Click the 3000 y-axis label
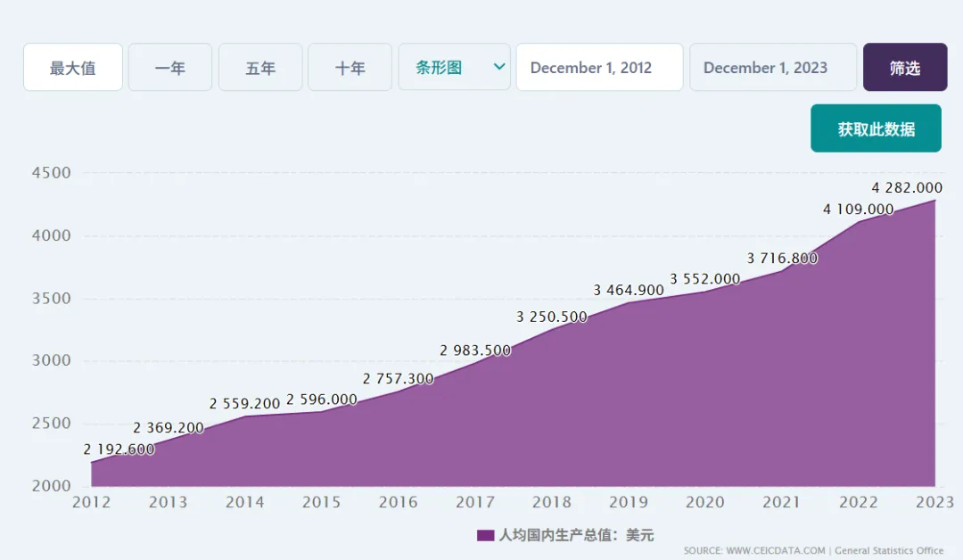Image resolution: width=963 pixels, height=560 pixels. coord(52,360)
